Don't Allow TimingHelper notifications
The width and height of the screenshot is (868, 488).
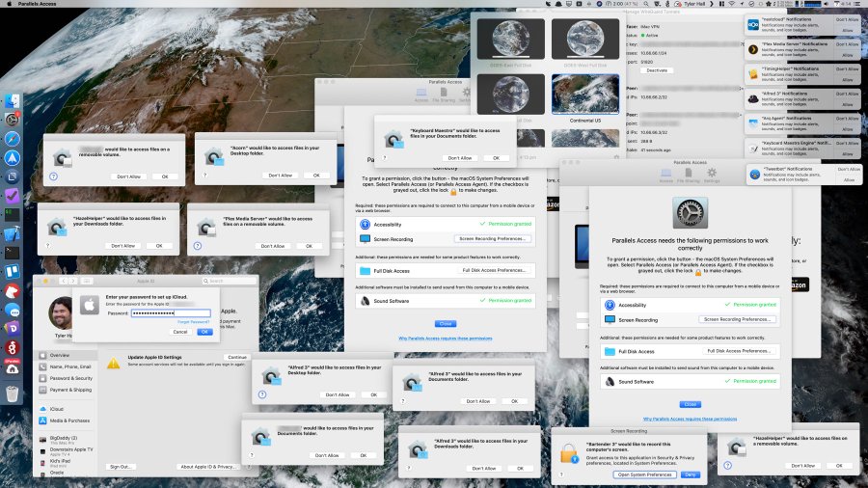tap(848, 69)
